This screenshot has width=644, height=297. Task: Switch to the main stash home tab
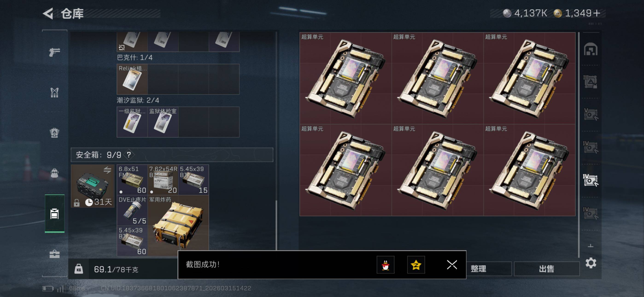(x=591, y=49)
